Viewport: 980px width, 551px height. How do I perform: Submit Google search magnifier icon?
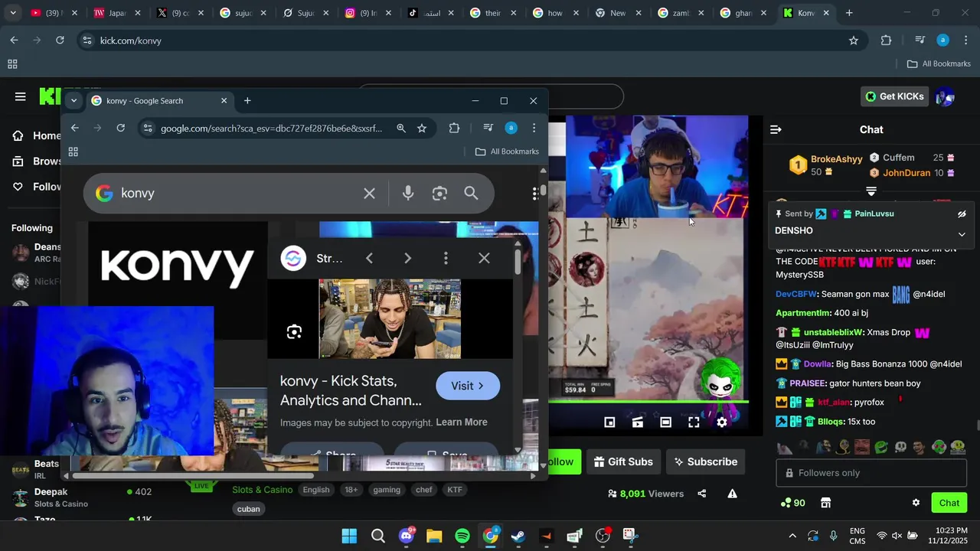(471, 194)
